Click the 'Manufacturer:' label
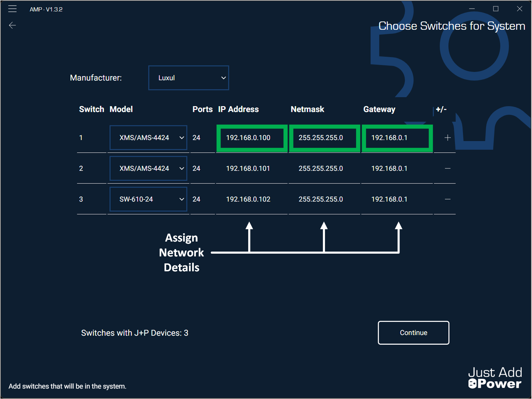The image size is (532, 399). point(96,78)
